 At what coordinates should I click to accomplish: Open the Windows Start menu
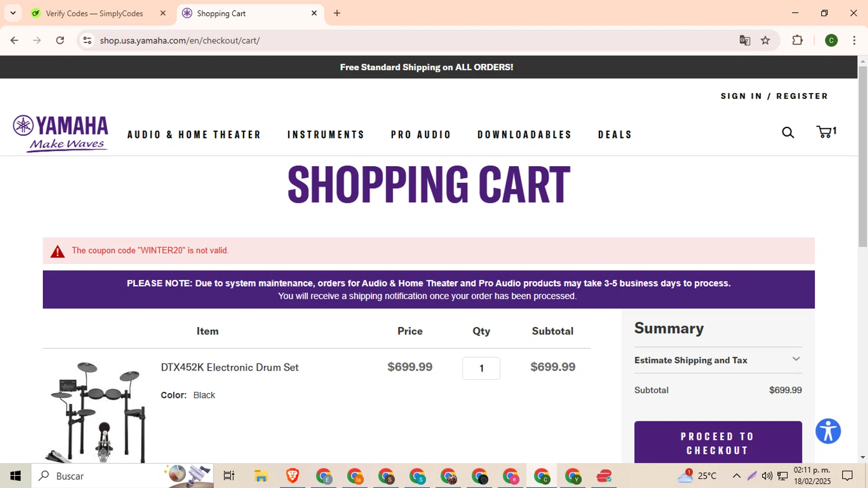point(16,476)
